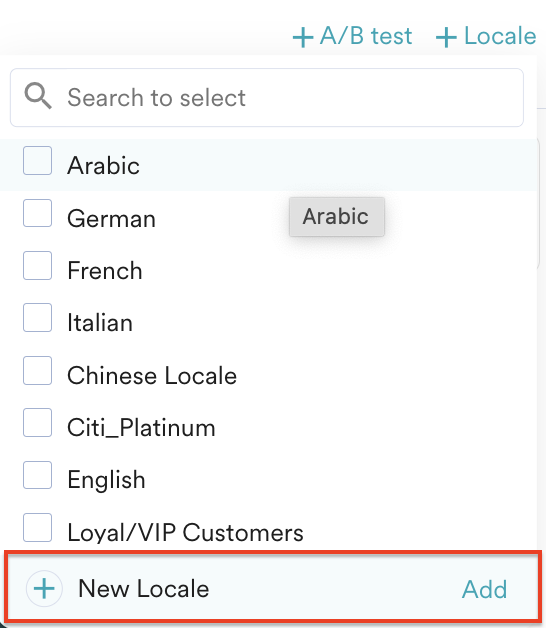Viewport: 546px width, 628px height.
Task: Tick the English checkbox
Action: (x=37, y=475)
